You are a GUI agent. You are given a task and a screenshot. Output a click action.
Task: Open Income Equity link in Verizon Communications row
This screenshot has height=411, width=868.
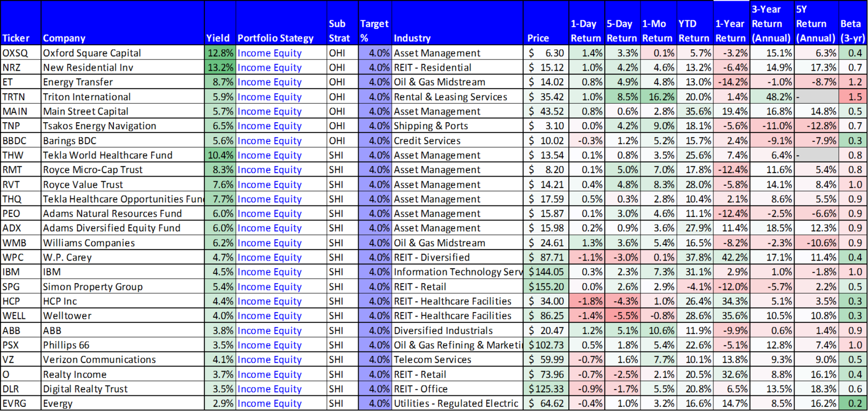pyautogui.click(x=270, y=359)
